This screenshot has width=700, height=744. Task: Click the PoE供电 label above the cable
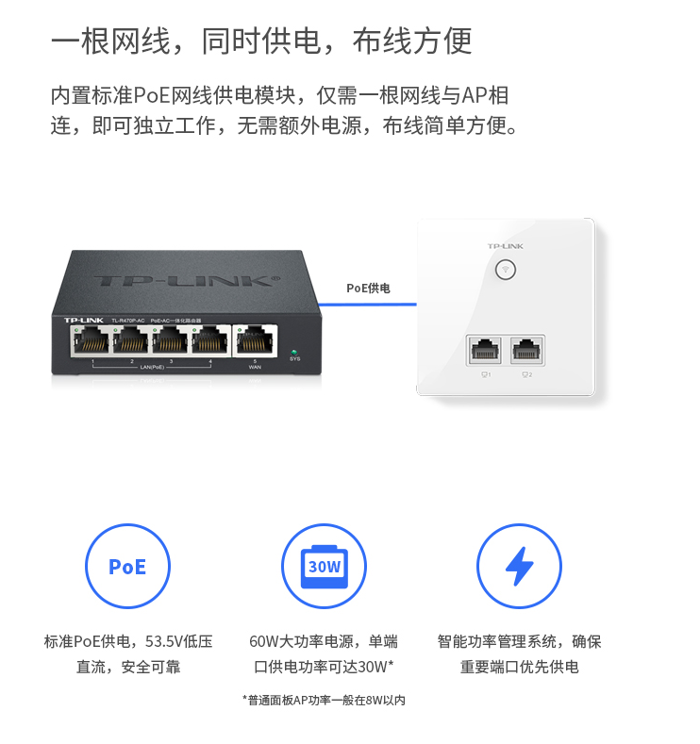[x=368, y=288]
